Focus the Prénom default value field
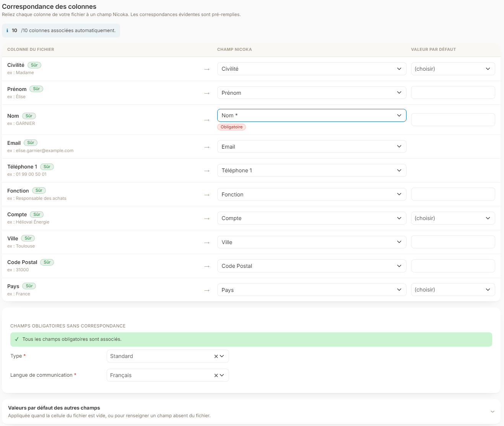504x426 pixels. point(453,92)
